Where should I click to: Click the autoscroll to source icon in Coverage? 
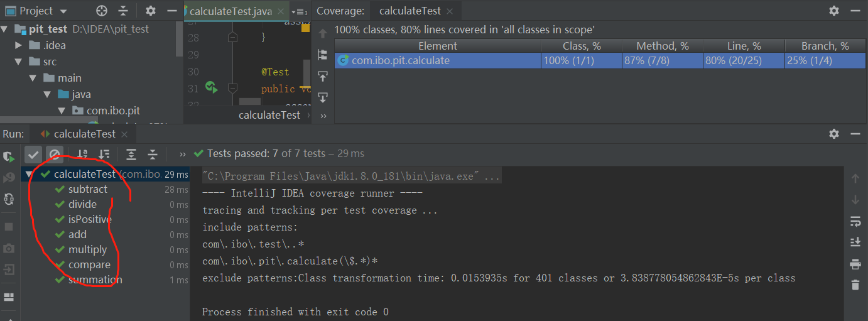pos(323,76)
